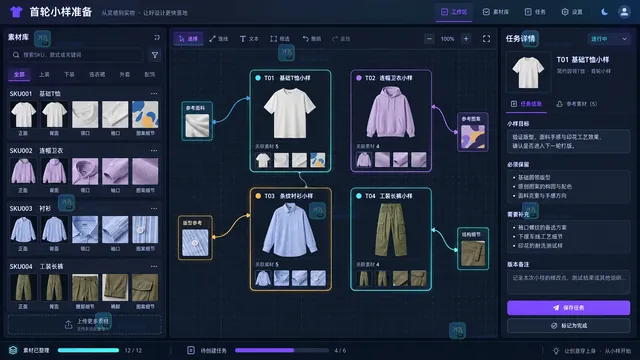Zoom out with the minus button
Image resolution: width=640 pixels, height=360 pixels.
(429, 39)
